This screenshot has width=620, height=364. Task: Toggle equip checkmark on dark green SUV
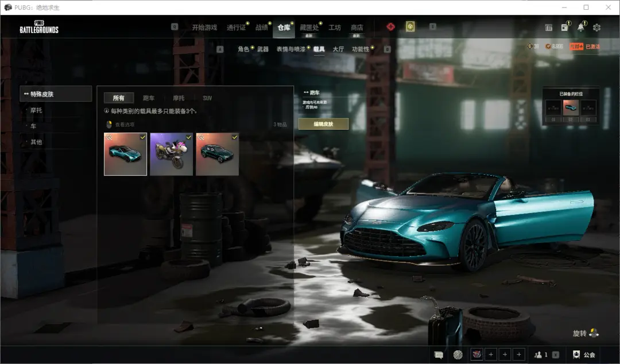pos(234,137)
